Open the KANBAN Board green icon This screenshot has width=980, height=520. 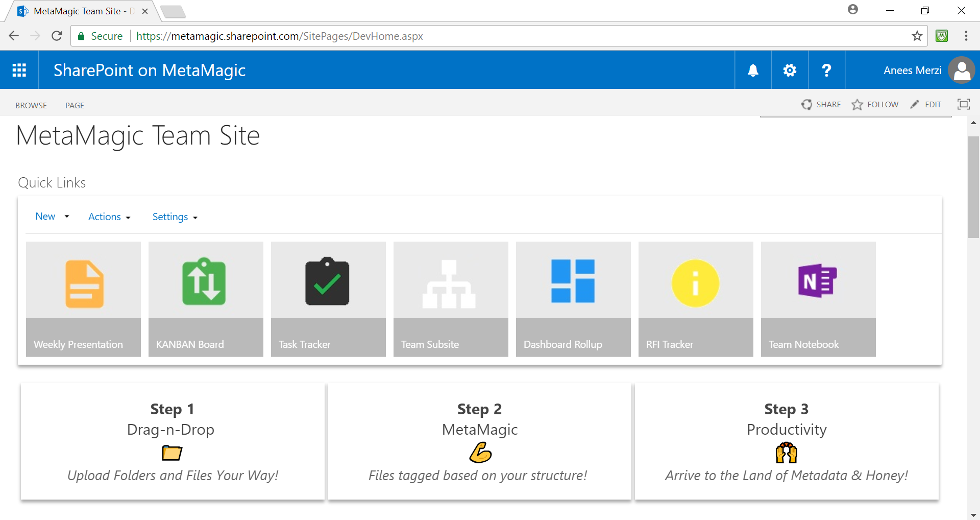204,281
